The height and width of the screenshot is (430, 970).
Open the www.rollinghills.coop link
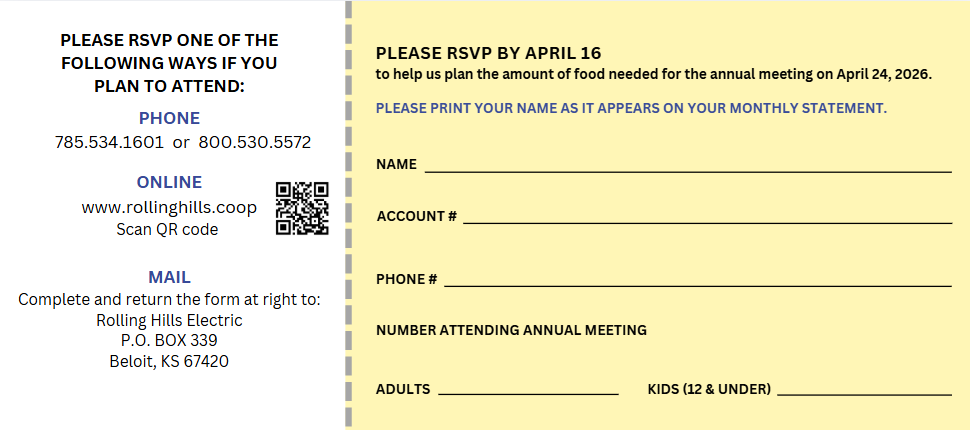[169, 207]
